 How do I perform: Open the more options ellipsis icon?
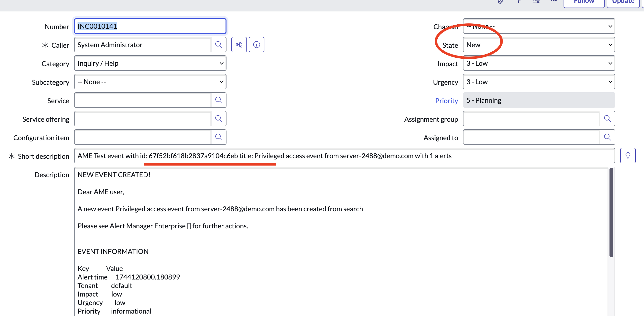[554, 1]
